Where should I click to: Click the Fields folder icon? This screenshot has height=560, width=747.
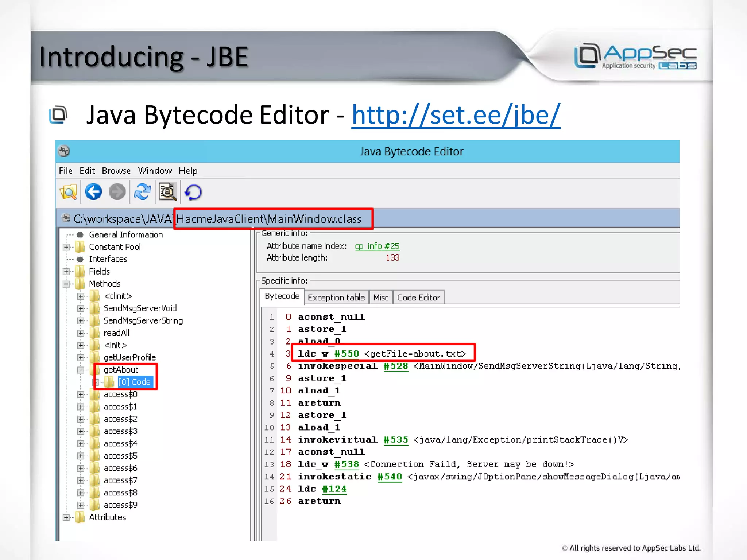pyautogui.click(x=80, y=271)
